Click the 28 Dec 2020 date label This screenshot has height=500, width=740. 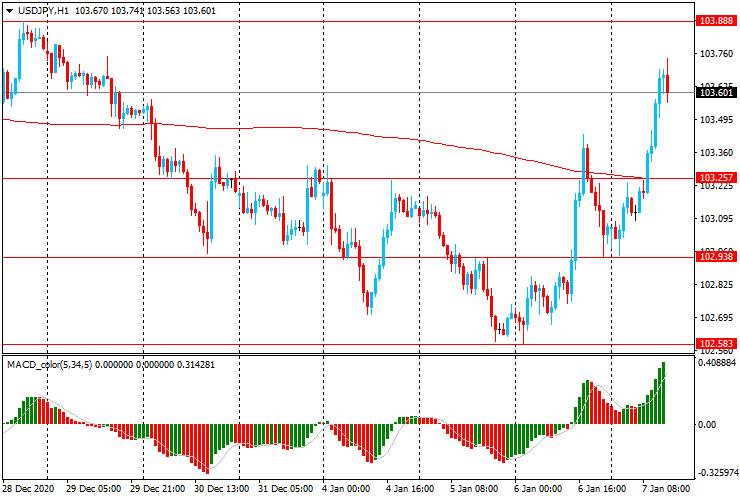(31, 490)
